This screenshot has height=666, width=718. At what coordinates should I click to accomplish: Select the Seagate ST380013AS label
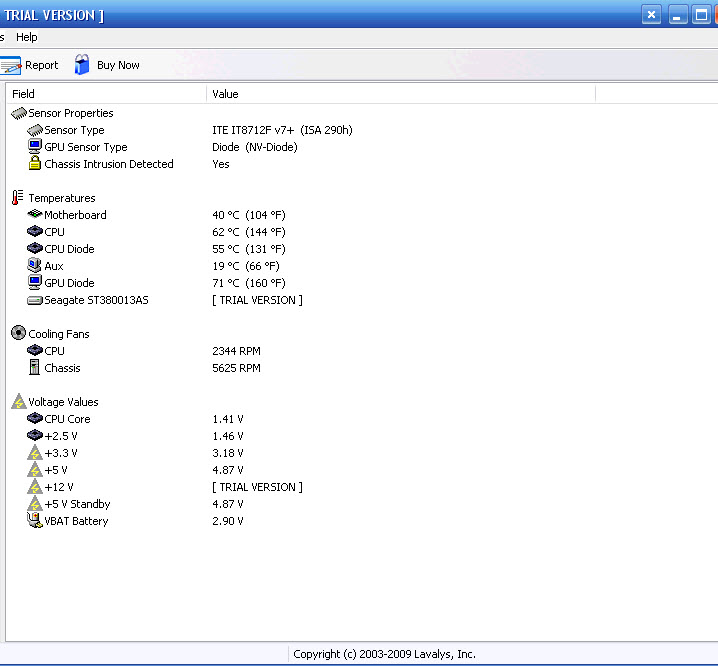click(96, 300)
